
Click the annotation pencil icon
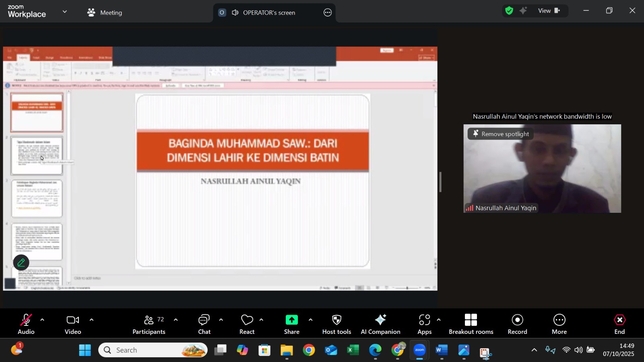tap(21, 263)
